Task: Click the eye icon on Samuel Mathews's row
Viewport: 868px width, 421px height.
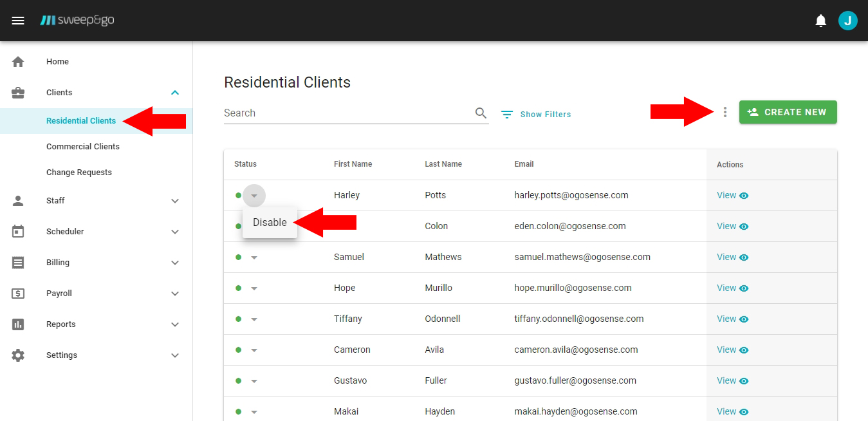Action: click(x=744, y=257)
